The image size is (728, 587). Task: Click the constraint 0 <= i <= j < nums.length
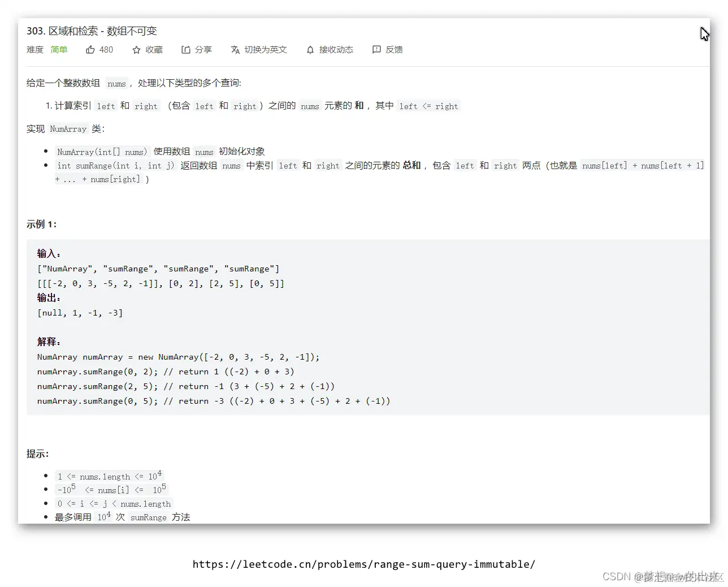pyautogui.click(x=114, y=504)
